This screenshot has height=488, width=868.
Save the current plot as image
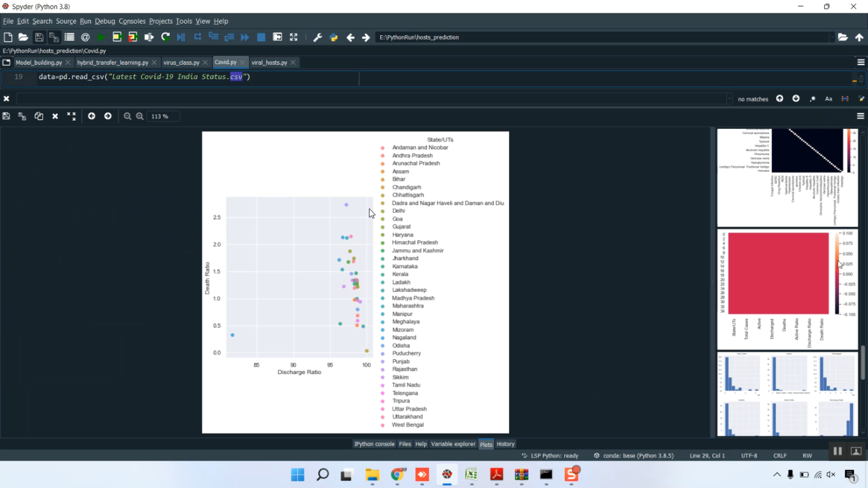[x=6, y=116]
